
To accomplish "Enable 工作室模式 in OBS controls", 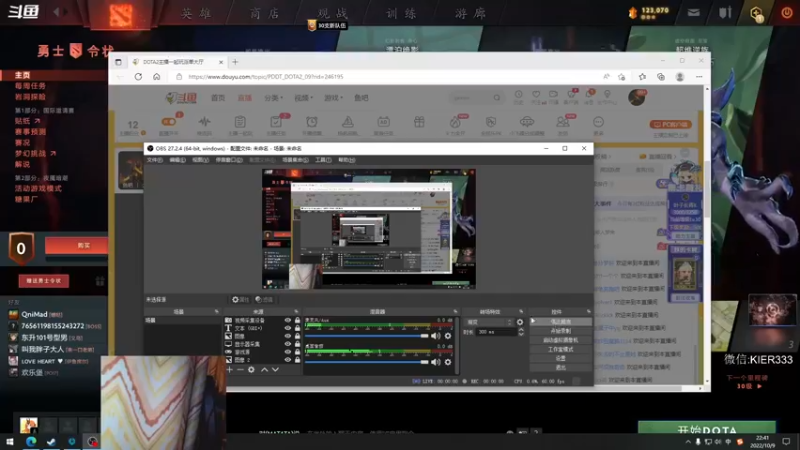I will pyautogui.click(x=560, y=349).
